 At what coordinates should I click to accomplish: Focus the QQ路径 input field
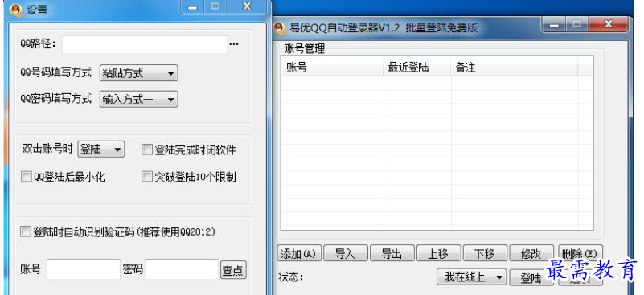click(x=145, y=44)
